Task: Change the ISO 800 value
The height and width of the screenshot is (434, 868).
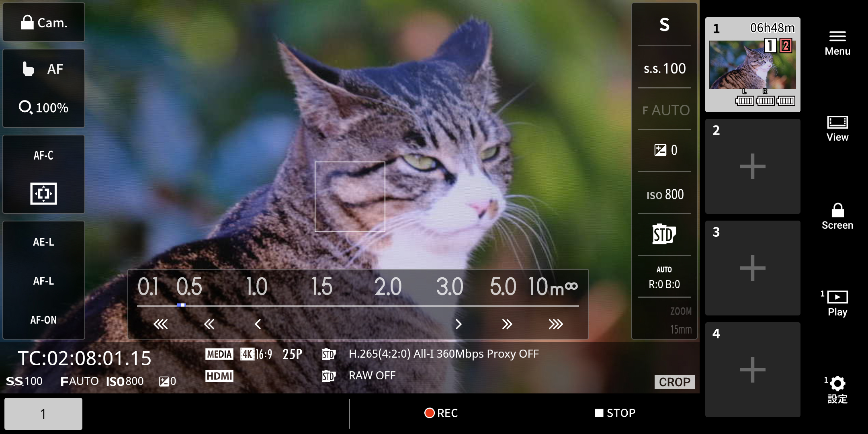Action: pos(664,194)
